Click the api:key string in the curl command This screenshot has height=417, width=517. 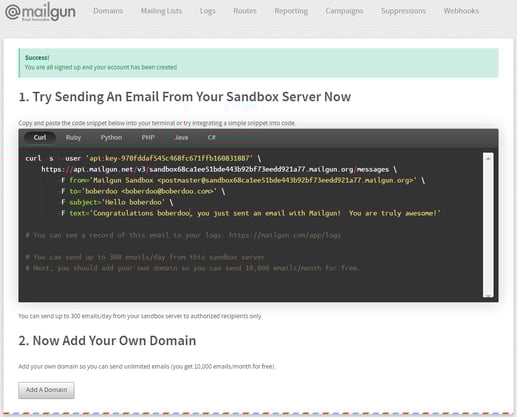[169, 158]
